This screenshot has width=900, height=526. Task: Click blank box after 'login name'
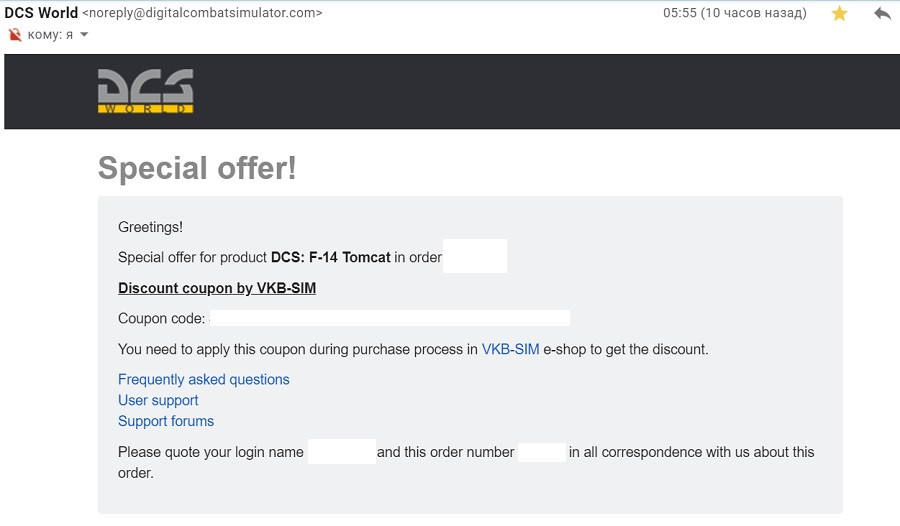click(x=341, y=452)
